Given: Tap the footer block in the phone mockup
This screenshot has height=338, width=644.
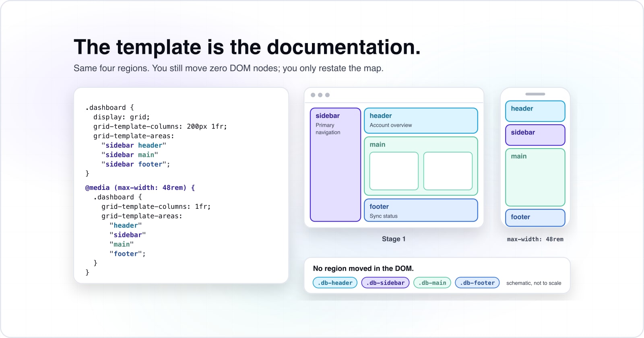Looking at the screenshot, I should pos(535,218).
